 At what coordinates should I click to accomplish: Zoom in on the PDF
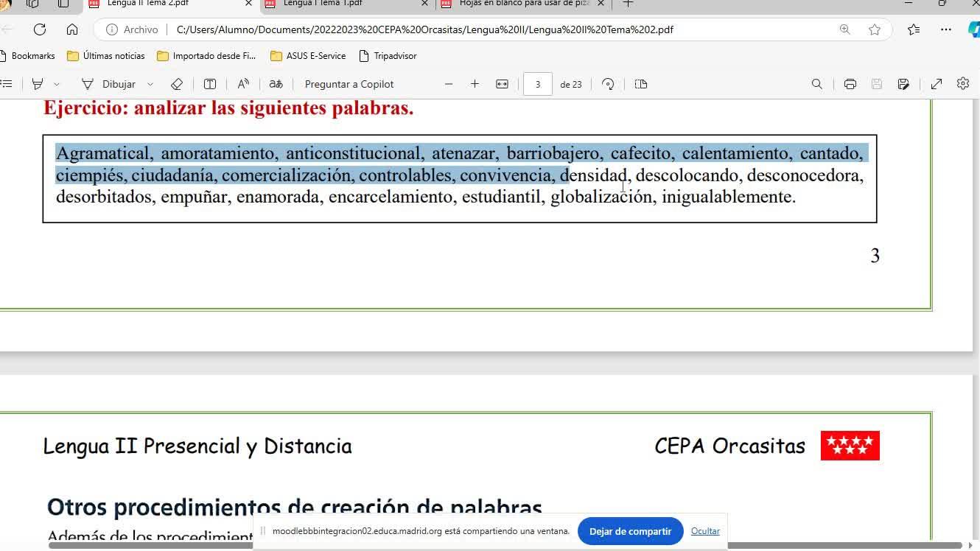coord(475,84)
